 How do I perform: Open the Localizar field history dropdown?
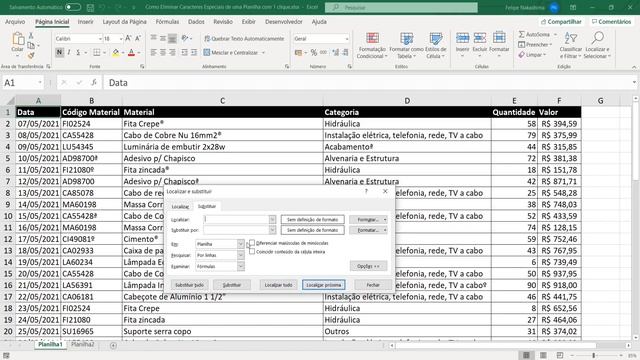coord(272,219)
